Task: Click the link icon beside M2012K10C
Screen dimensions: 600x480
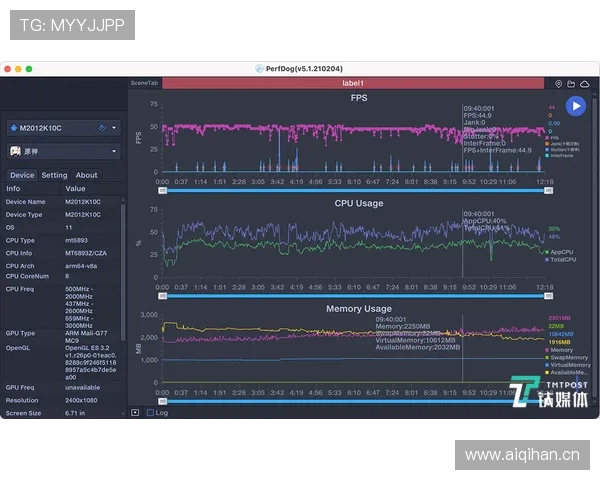Action: [102, 128]
